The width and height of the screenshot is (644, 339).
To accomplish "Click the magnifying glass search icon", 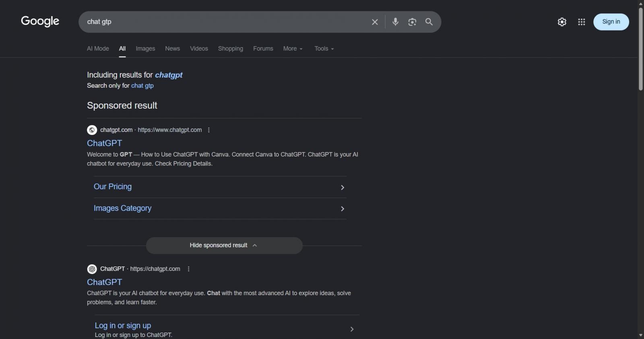I will coord(429,22).
